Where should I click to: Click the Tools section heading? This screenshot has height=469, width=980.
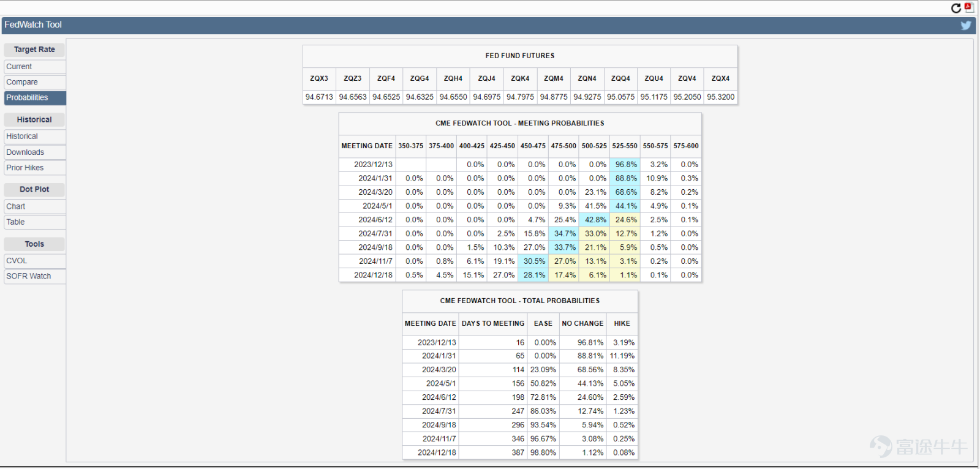34,244
